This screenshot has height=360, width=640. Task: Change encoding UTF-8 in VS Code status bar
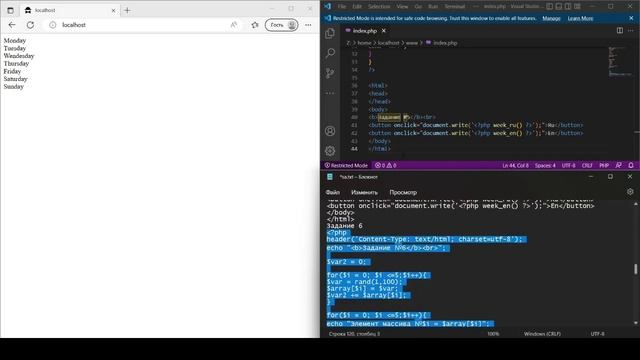click(x=568, y=165)
